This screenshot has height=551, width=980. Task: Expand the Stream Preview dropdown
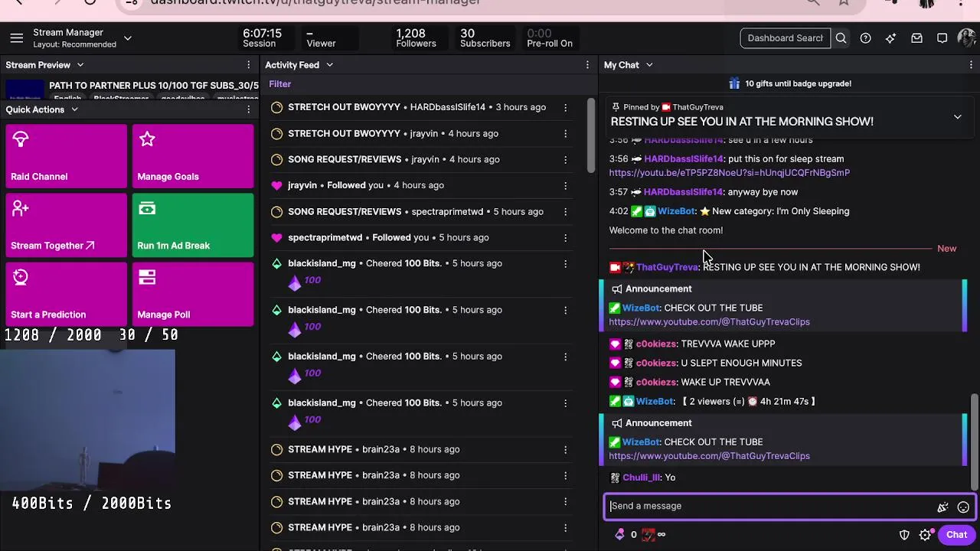80,65
